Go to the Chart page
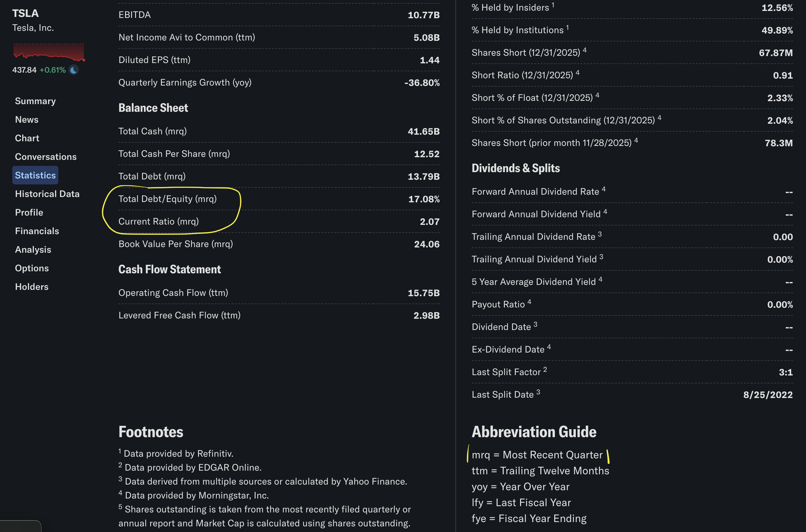 pyautogui.click(x=27, y=138)
